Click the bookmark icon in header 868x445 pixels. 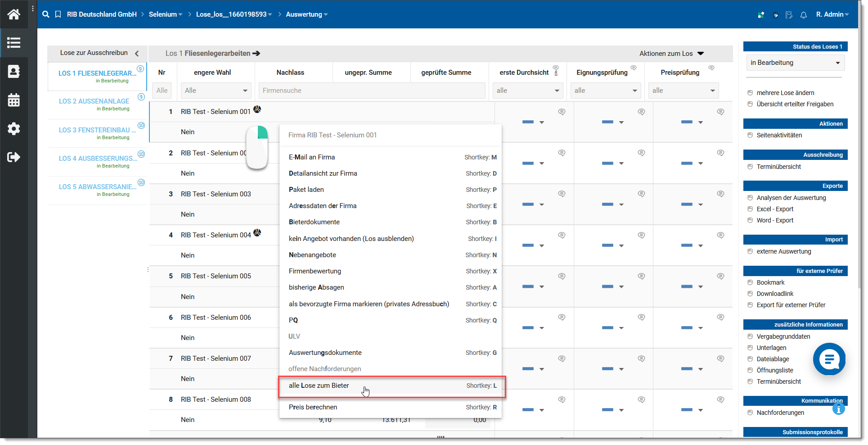coord(58,14)
